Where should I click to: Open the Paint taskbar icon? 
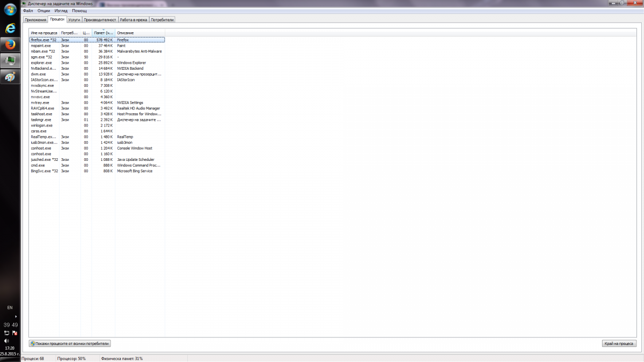point(10,77)
